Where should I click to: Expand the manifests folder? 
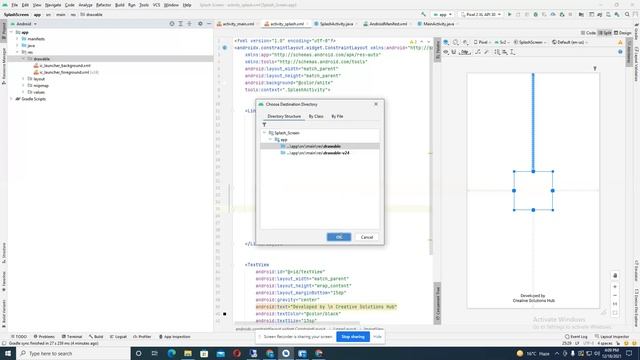pyautogui.click(x=18, y=39)
